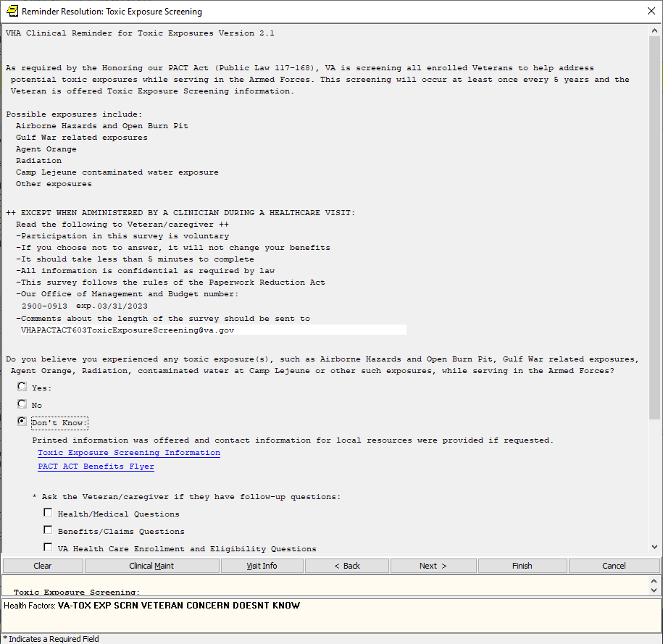This screenshot has height=644, width=663.
Task: Check the Health/Medical Questions checkbox
Action: point(49,513)
